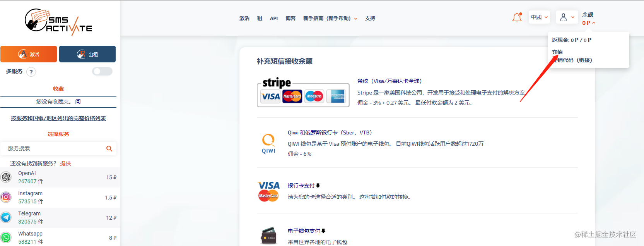
Task: Click the Visa MasterCard logo
Action: click(268, 191)
